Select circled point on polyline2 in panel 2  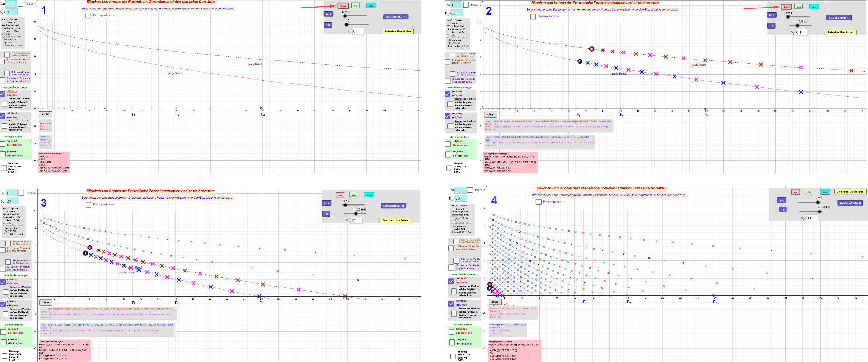[579, 61]
